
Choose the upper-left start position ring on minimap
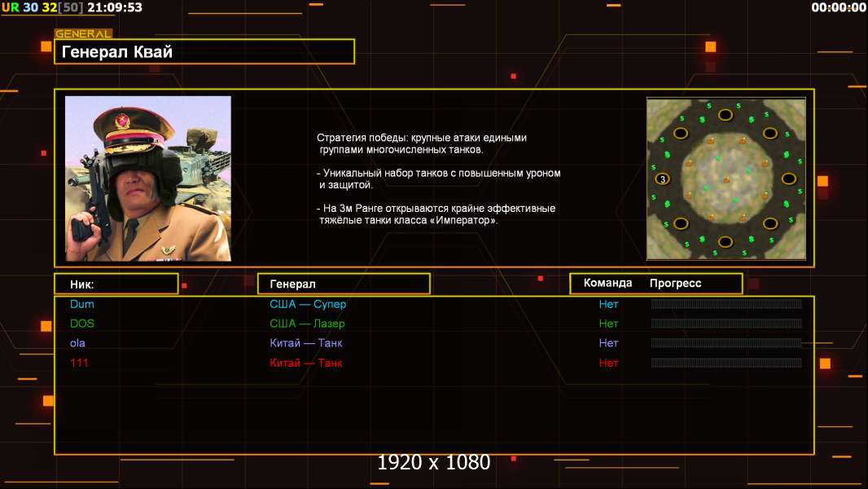(x=681, y=134)
